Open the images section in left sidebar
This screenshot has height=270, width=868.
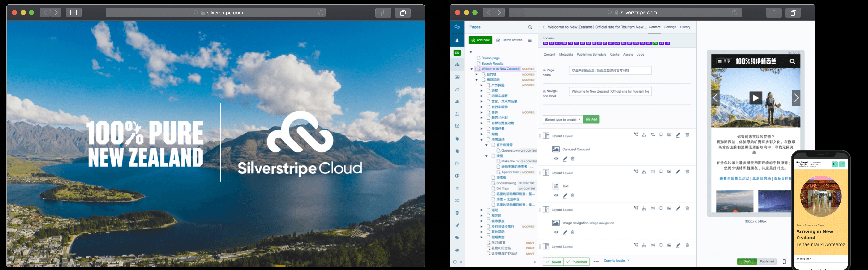coord(457,77)
